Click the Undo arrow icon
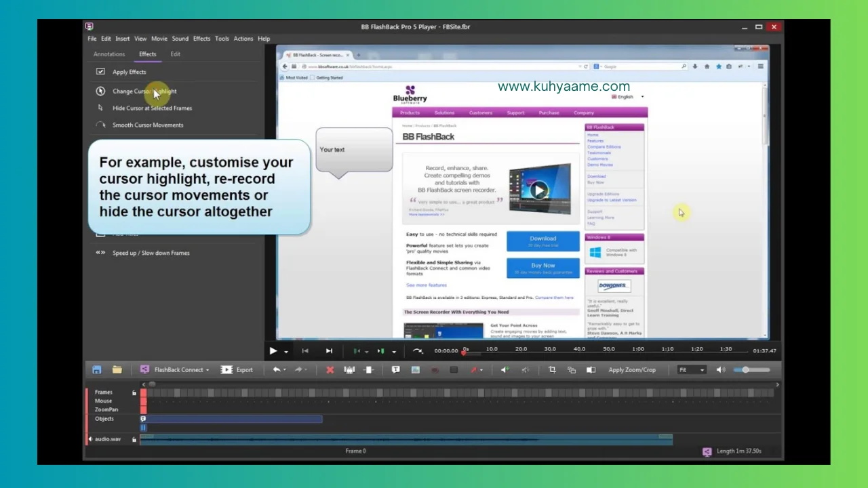The height and width of the screenshot is (488, 868). click(276, 369)
